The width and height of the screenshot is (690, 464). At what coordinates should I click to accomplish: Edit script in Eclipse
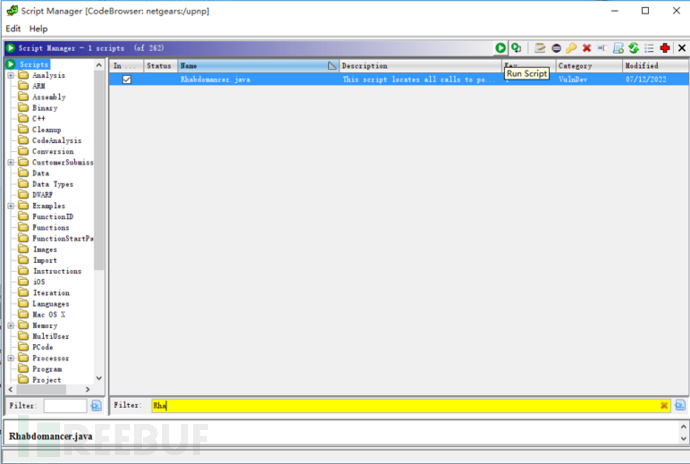pyautogui.click(x=556, y=48)
